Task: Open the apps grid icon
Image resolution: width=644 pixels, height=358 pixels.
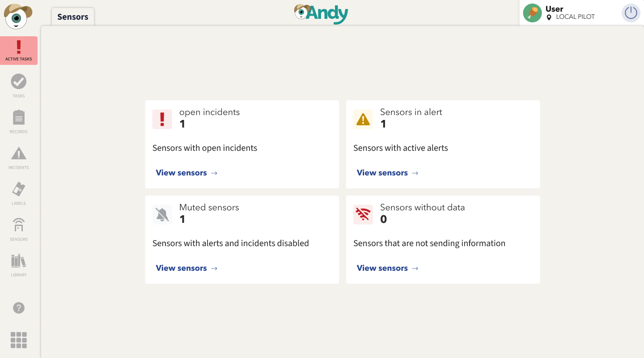Action: 19,340
